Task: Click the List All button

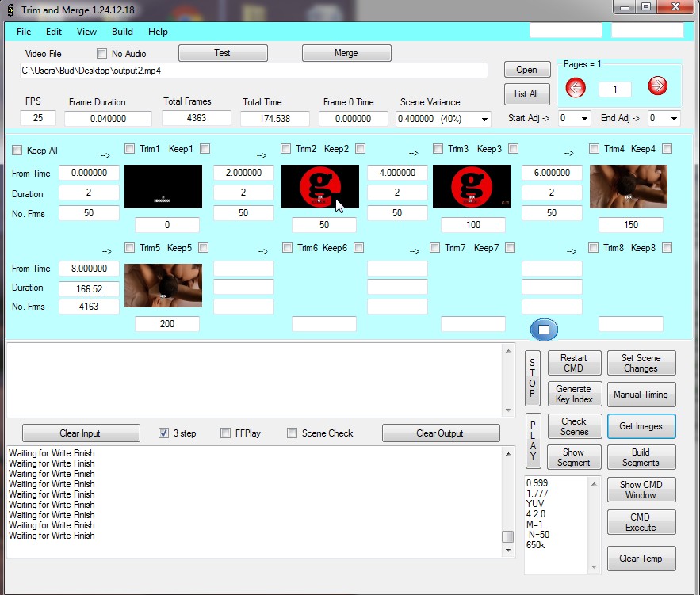Action: tap(527, 94)
